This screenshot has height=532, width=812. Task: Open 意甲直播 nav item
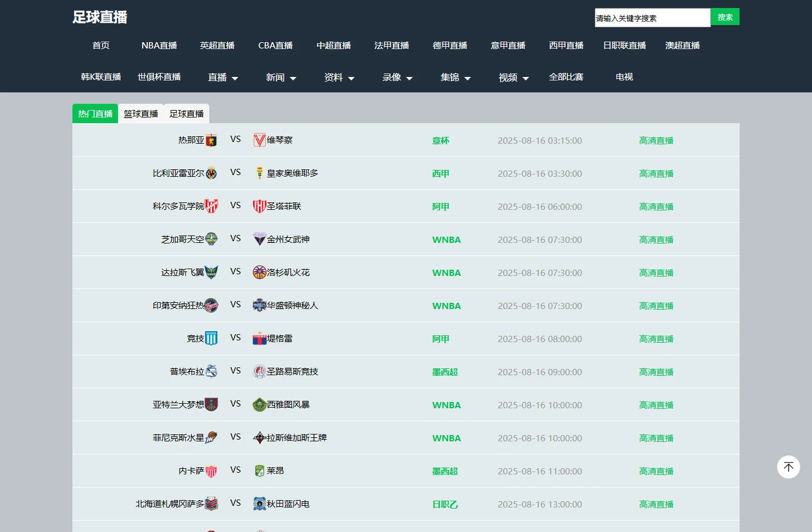click(508, 45)
